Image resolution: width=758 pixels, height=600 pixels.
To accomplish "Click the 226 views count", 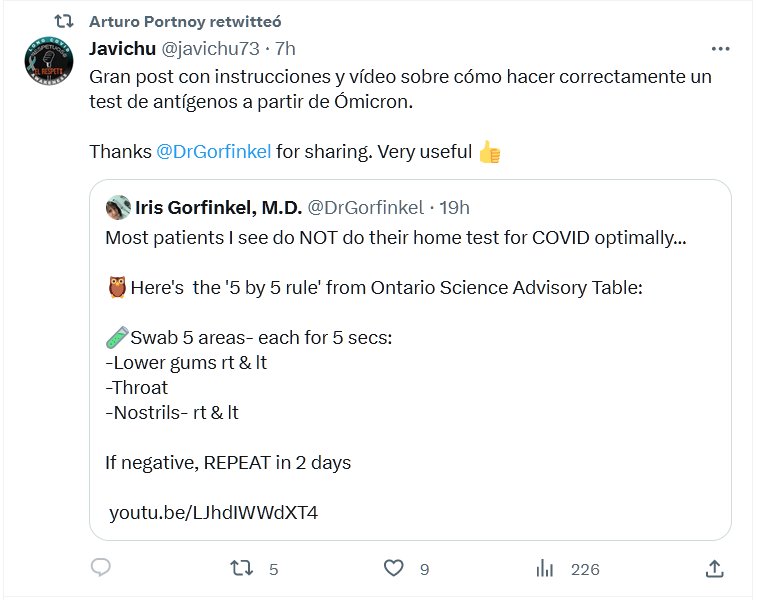I will pos(584,569).
